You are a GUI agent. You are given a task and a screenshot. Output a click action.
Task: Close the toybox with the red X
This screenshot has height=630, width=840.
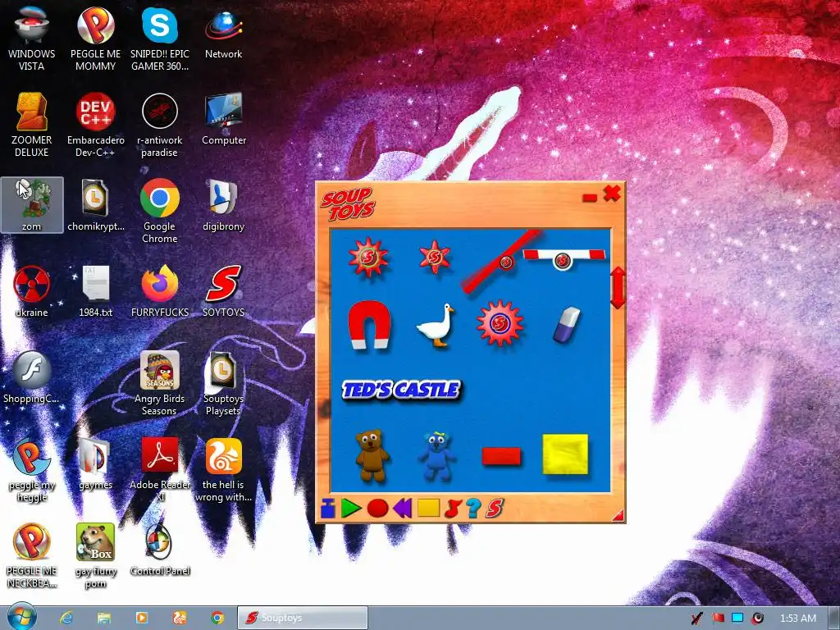click(612, 193)
